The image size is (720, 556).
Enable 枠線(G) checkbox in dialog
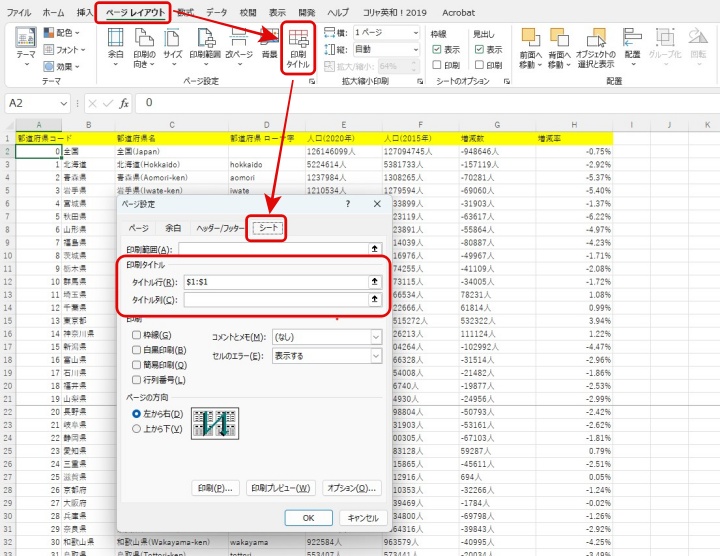pos(136,335)
